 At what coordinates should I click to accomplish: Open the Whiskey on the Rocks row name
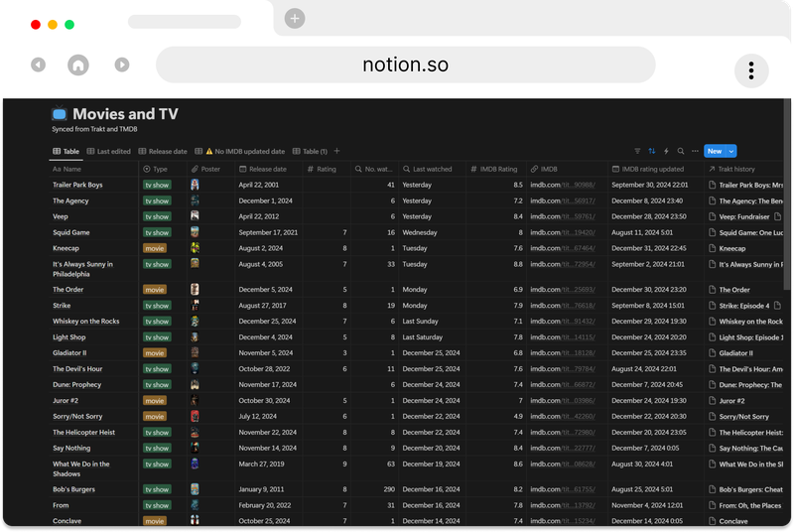coord(86,322)
